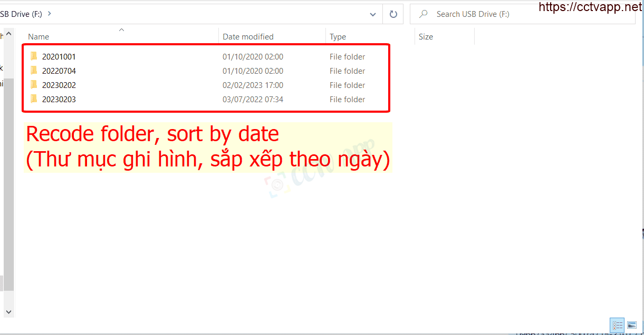Image resolution: width=644 pixels, height=335 pixels.
Task: Switch to Details view icon in status bar
Action: [617, 325]
